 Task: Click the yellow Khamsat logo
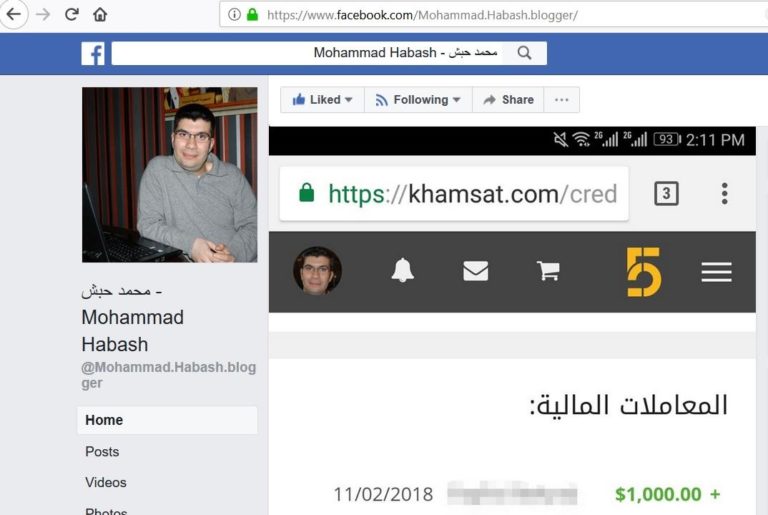644,271
